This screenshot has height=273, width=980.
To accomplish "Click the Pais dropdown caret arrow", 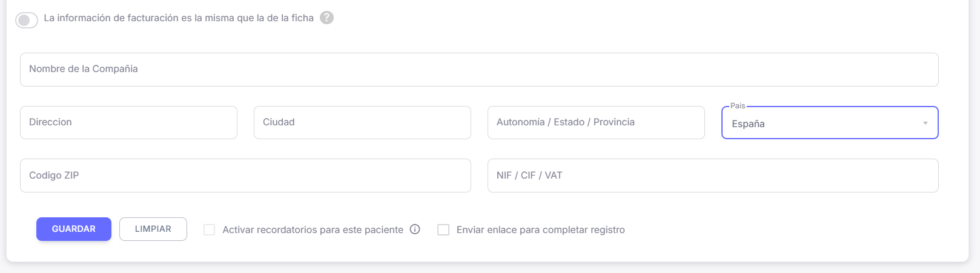I will tap(925, 123).
